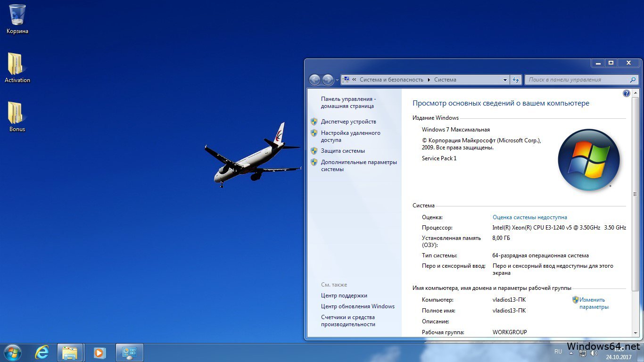644x362 pixels.
Task: Launch Internet Explorer from the taskbar
Action: tap(42, 353)
